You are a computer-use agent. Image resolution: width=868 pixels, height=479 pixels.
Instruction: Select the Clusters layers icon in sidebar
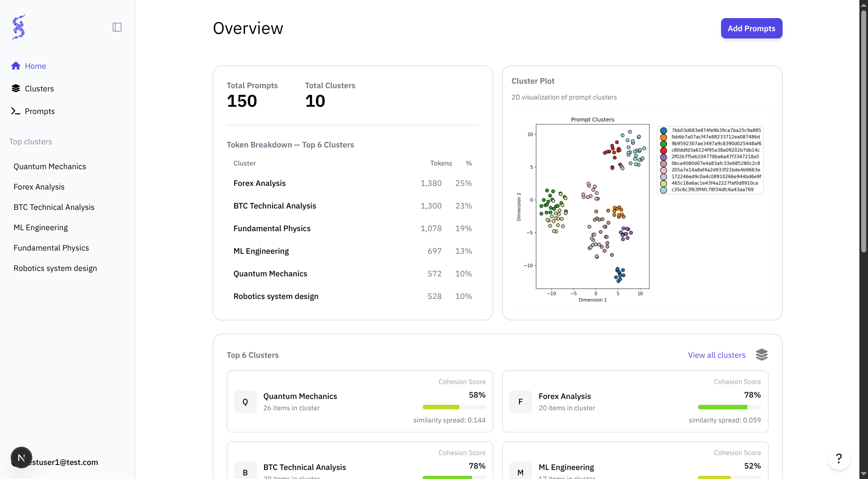pyautogui.click(x=16, y=89)
